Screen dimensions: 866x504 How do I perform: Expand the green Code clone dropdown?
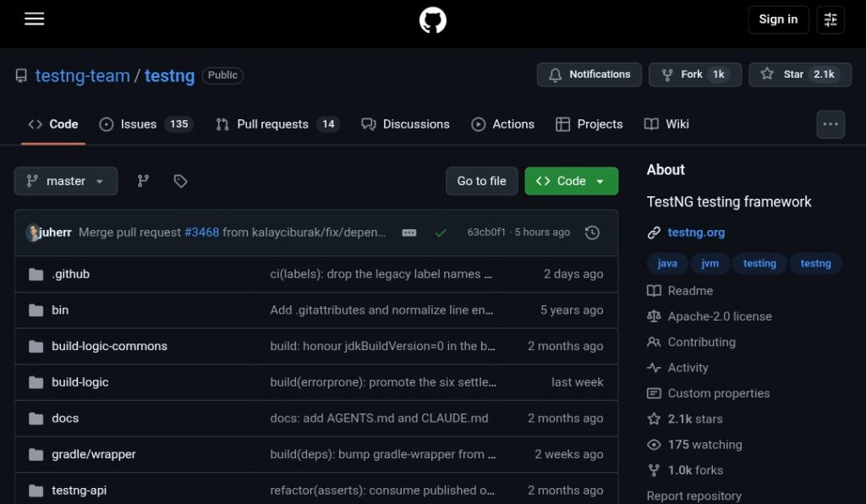click(x=571, y=181)
